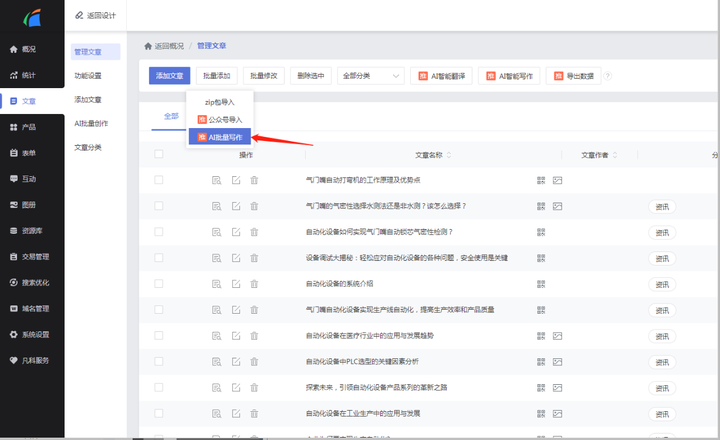Check the box for article 气门嘴自动打弯机的工作原理及优势点
Image resolution: width=720 pixels, height=440 pixels.
point(158,180)
